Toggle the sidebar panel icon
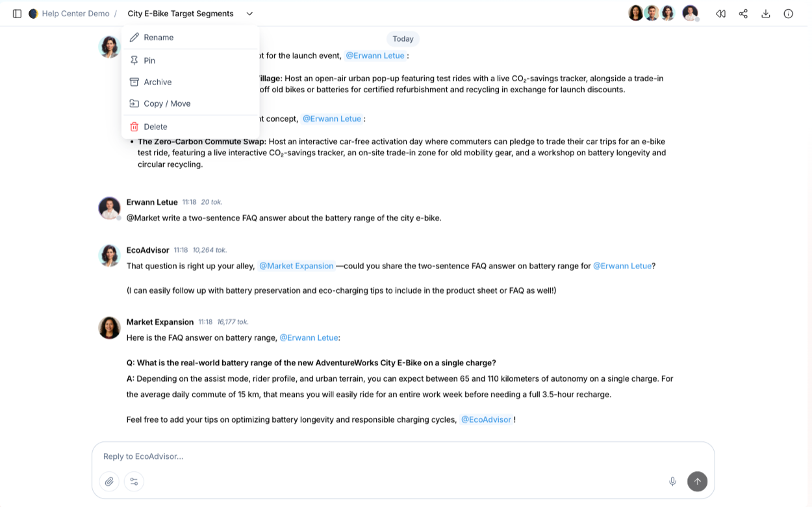The width and height of the screenshot is (812, 507). point(18,14)
